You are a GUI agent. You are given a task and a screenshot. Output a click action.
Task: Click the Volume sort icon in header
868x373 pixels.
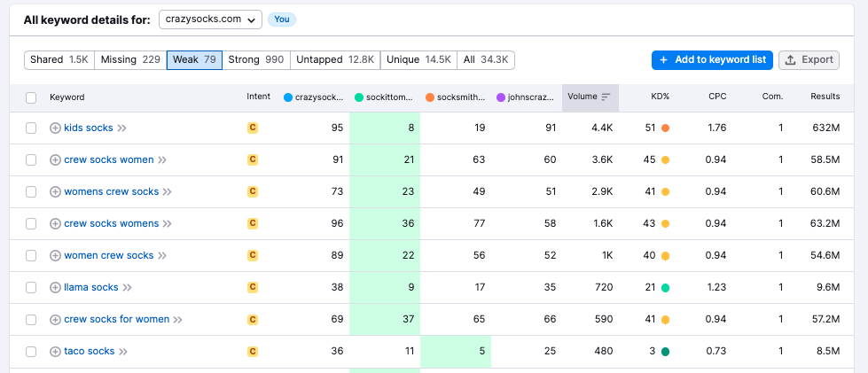pos(606,97)
